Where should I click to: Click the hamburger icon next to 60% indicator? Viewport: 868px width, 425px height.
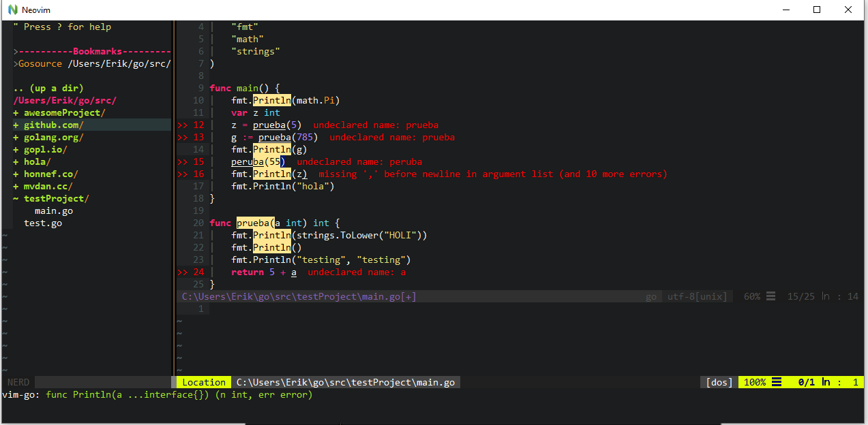[x=772, y=296]
